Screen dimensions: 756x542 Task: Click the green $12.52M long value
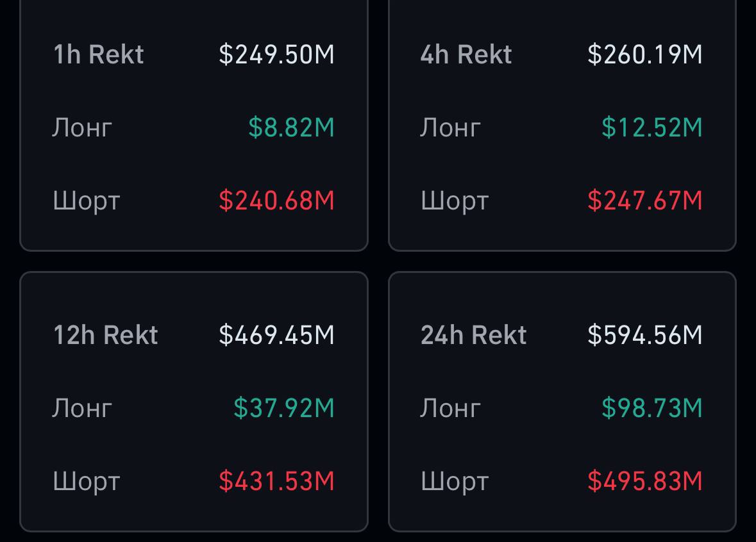[652, 127]
